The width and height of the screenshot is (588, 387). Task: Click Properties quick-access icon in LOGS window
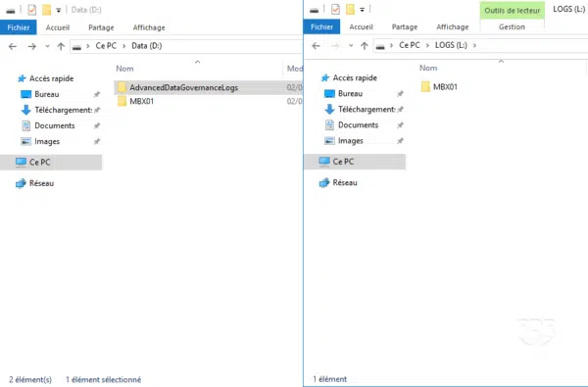point(335,9)
